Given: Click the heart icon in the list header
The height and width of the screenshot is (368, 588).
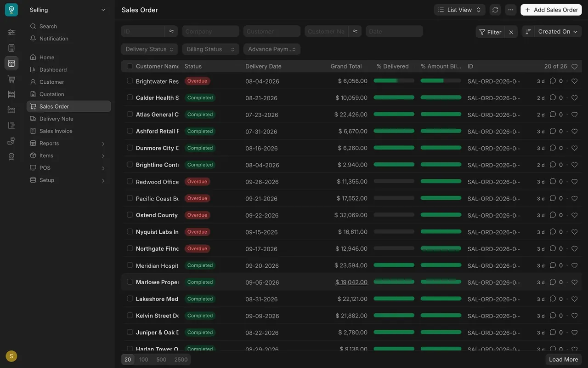Looking at the screenshot, I should pyautogui.click(x=574, y=67).
